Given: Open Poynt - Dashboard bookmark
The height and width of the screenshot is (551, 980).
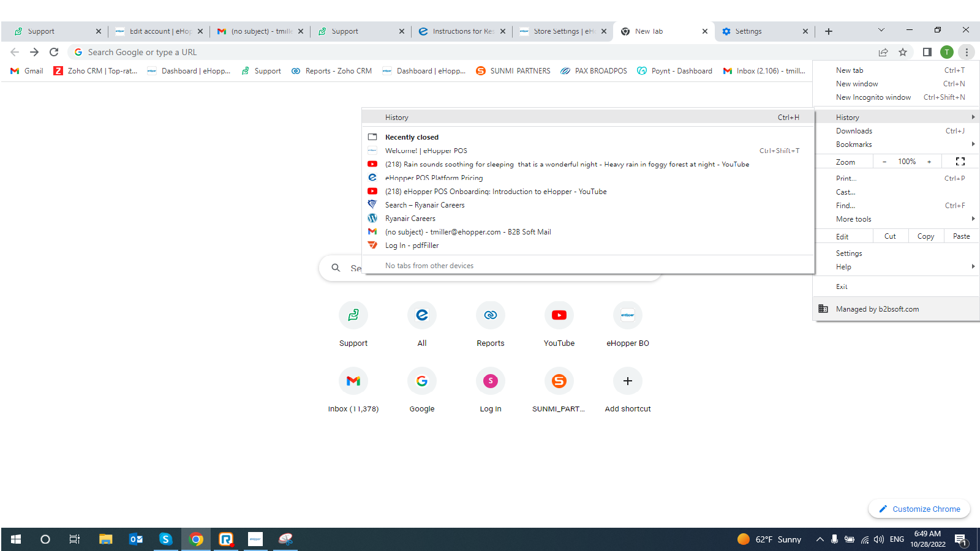Looking at the screenshot, I should pos(675,71).
